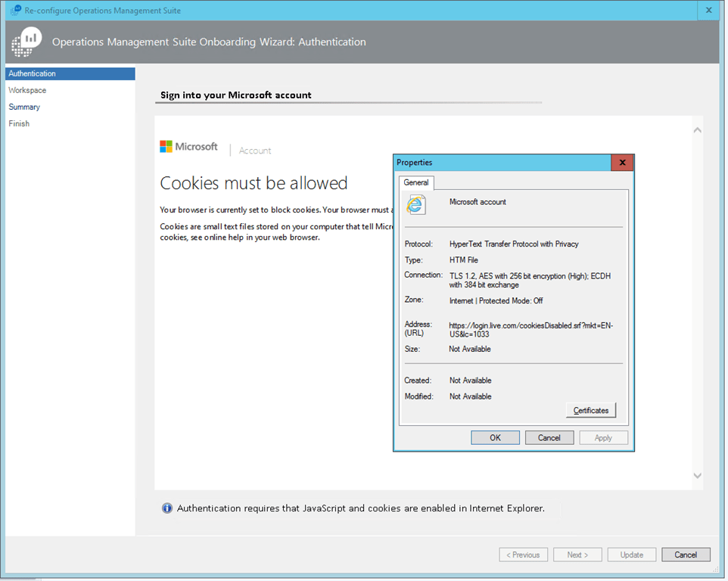728x581 pixels.
Task: Click the JavaScript and cookies requirement message
Action: [361, 508]
